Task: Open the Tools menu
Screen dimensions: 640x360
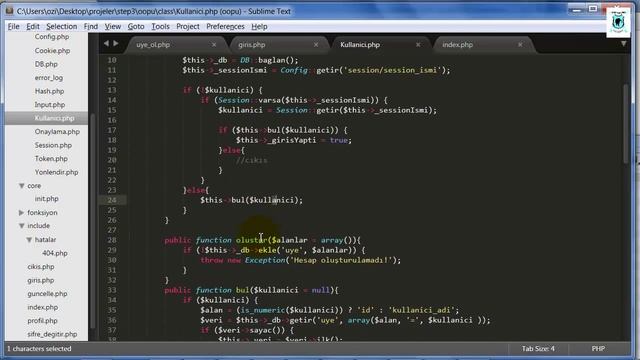Action: click(160, 27)
